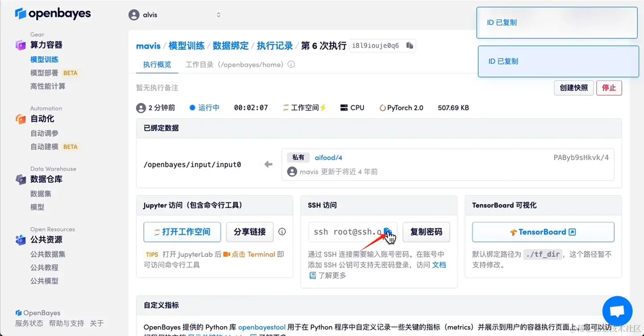The width and height of the screenshot is (644, 336).
Task: Click the info icon beside 工作目录 tab
Action: tap(291, 64)
